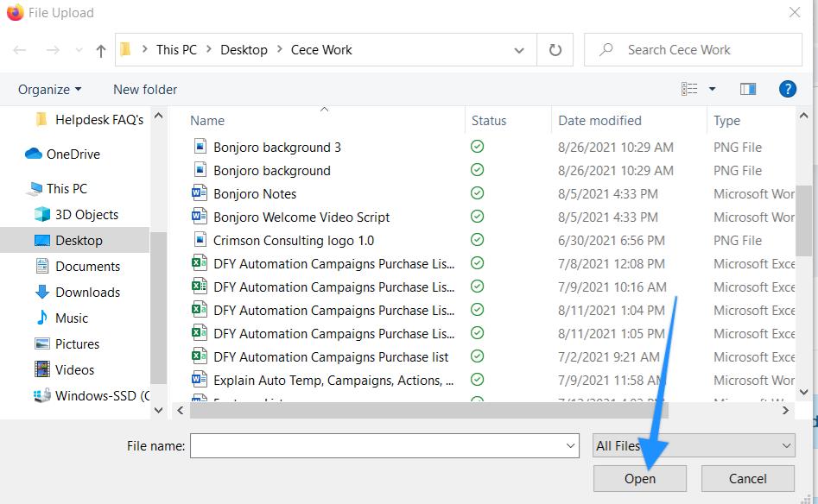The width and height of the screenshot is (818, 504).
Task: Open the Organize menu
Action: pos(49,90)
